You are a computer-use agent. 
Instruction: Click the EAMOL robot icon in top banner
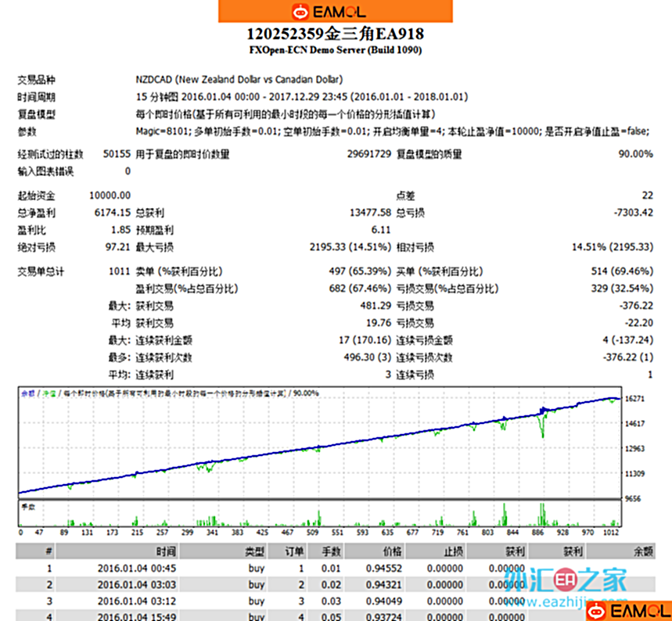point(300,12)
